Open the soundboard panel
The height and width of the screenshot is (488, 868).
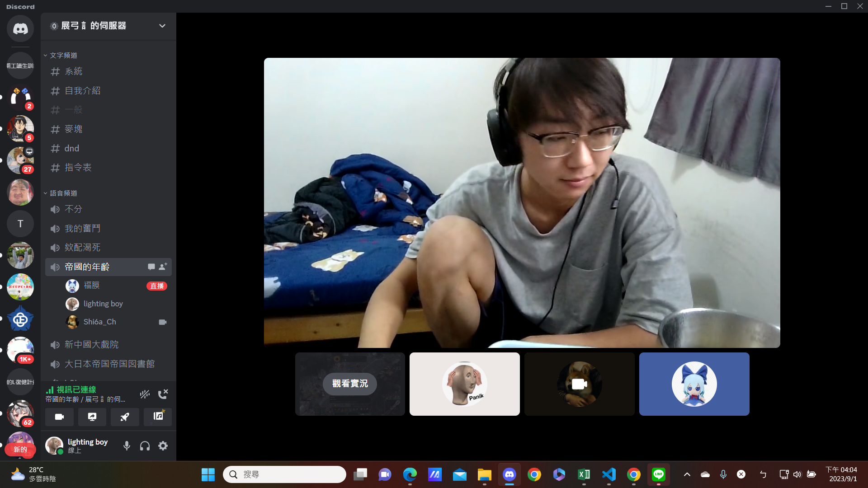(x=158, y=417)
